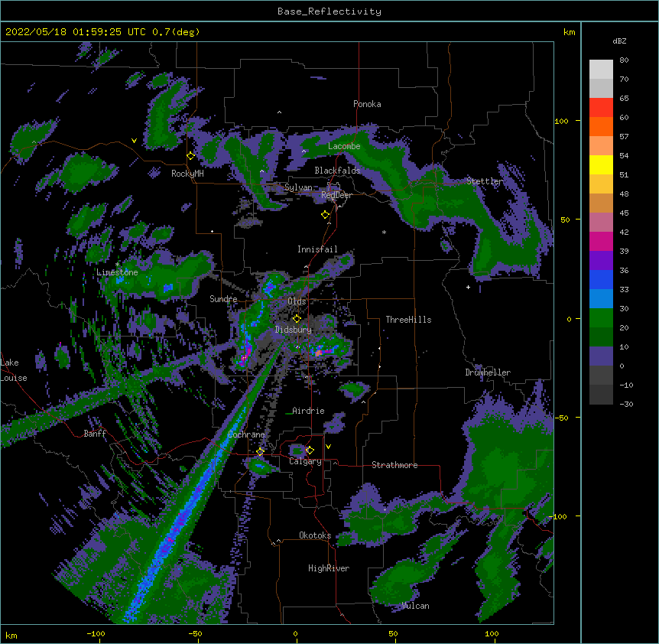Click the yellow diamond marker above Calgary label

[x=310, y=450]
